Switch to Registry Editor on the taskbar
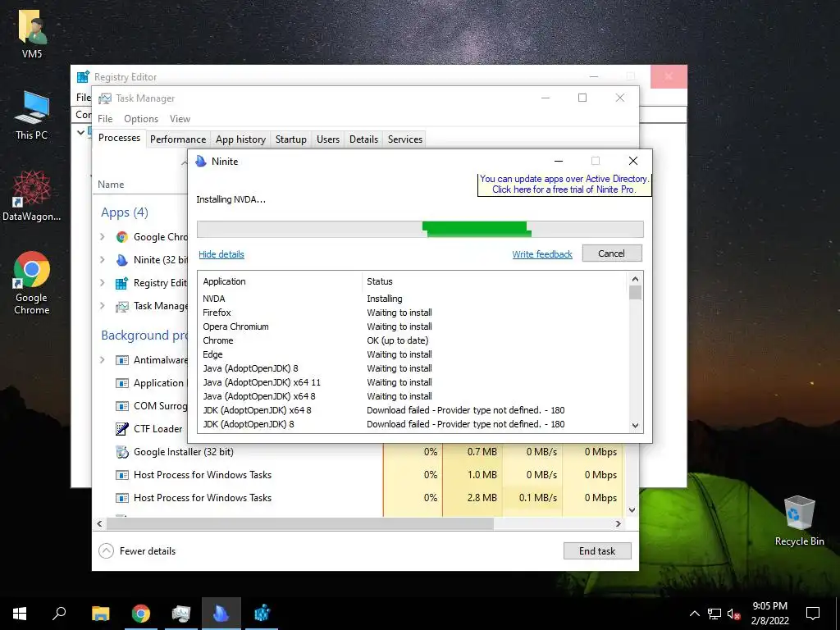The height and width of the screenshot is (630, 840). click(x=262, y=614)
